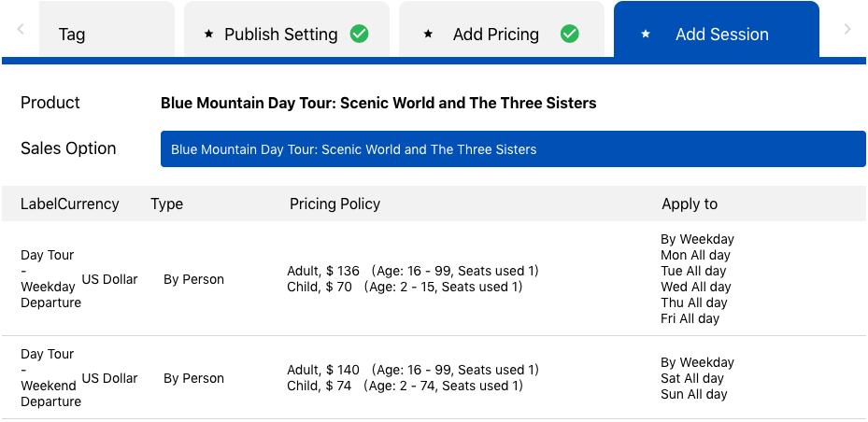Click the star icon on Publish Setting tab
Viewport: 868px width, 422px height.
(x=208, y=35)
